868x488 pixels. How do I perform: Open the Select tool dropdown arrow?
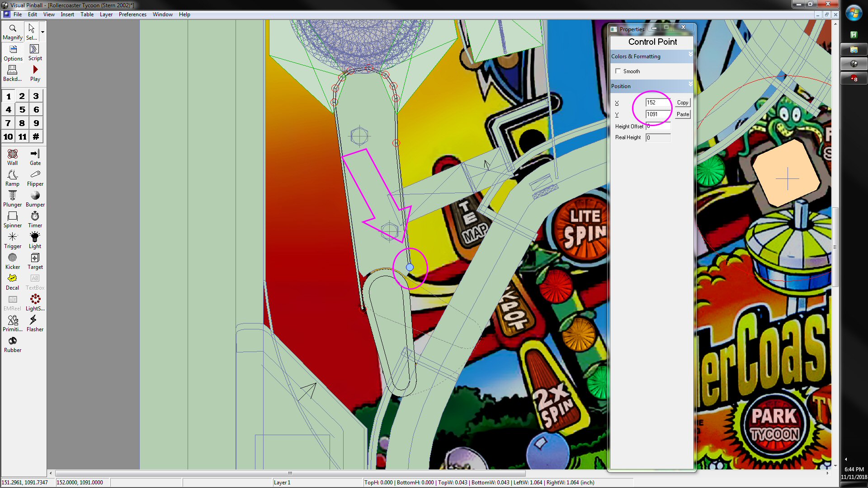[42, 32]
